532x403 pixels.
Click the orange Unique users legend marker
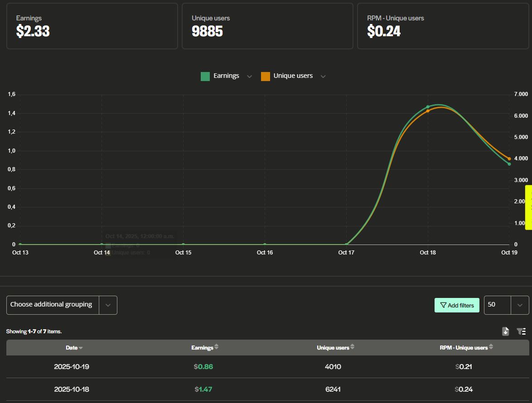click(x=265, y=76)
